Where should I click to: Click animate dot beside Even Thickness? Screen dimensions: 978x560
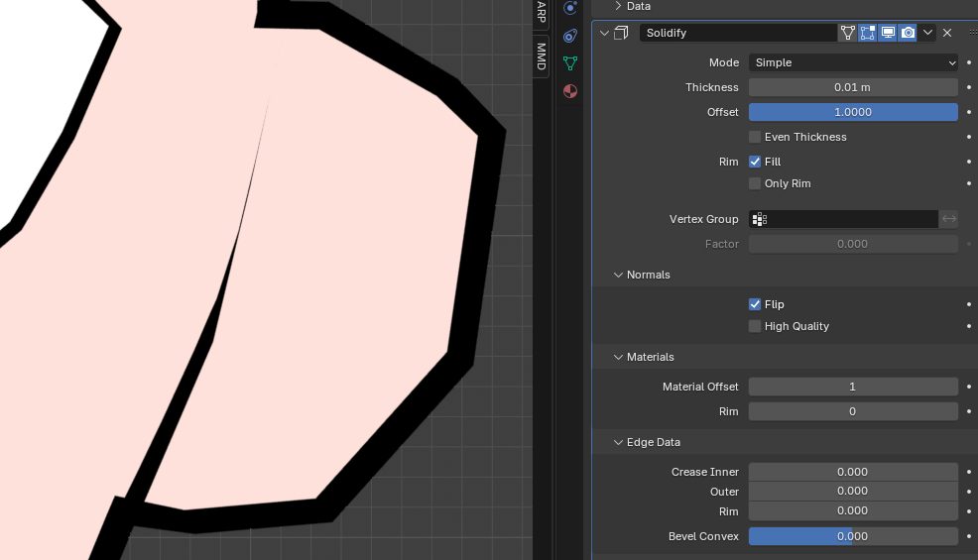coord(969,137)
